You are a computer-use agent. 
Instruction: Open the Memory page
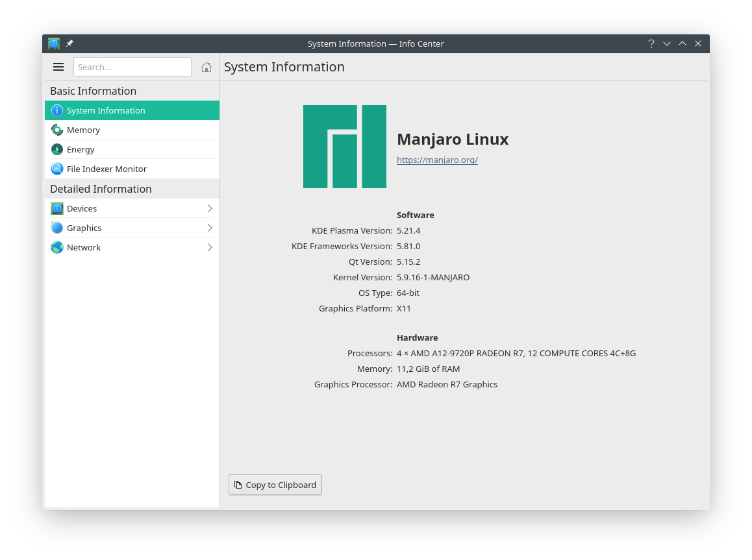coord(132,130)
